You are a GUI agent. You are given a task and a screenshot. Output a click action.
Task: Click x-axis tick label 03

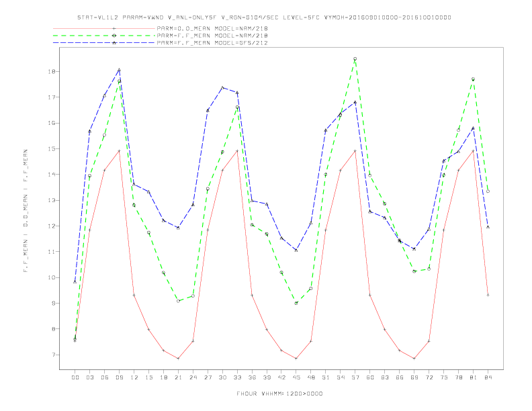89,377
